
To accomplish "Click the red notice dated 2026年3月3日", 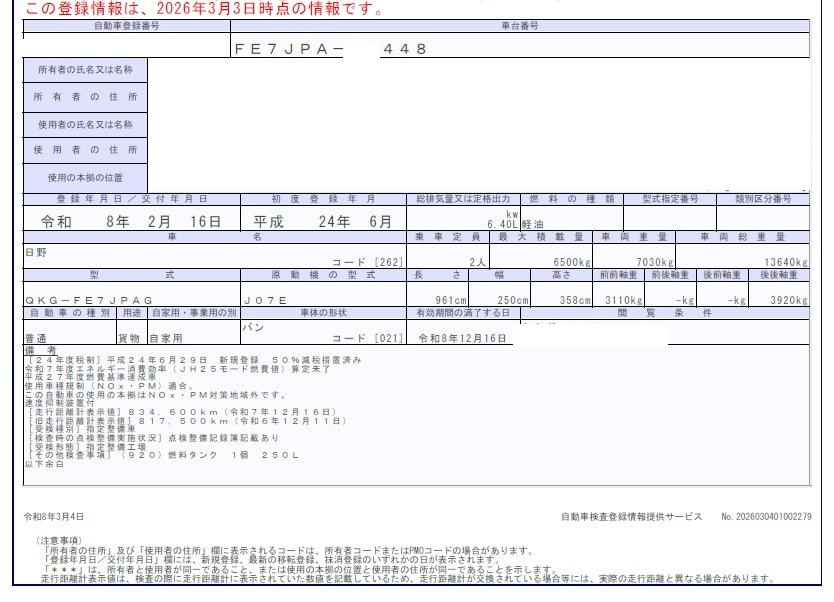I will click(x=200, y=8).
